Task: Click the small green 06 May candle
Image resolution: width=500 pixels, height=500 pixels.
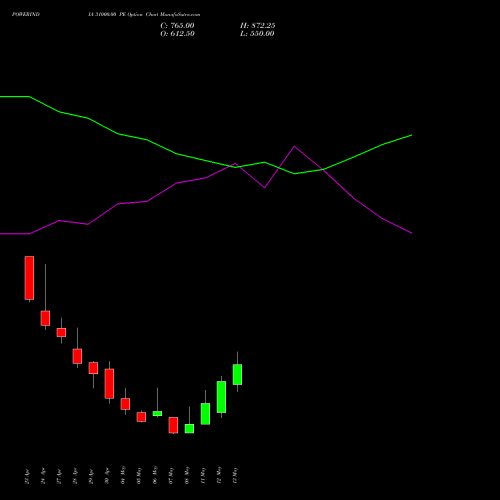Action: click(x=157, y=413)
